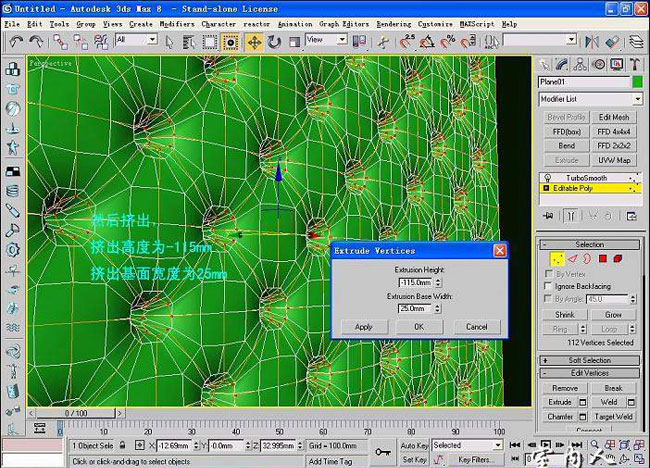Open the reactor menu
Screen dimensions: 650x468
pyautogui.click(x=256, y=24)
